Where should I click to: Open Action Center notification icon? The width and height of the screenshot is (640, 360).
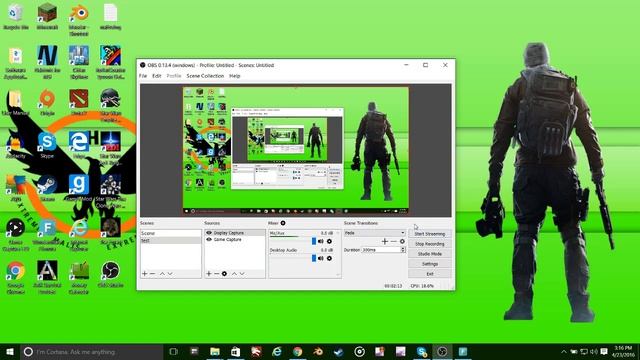click(x=604, y=351)
